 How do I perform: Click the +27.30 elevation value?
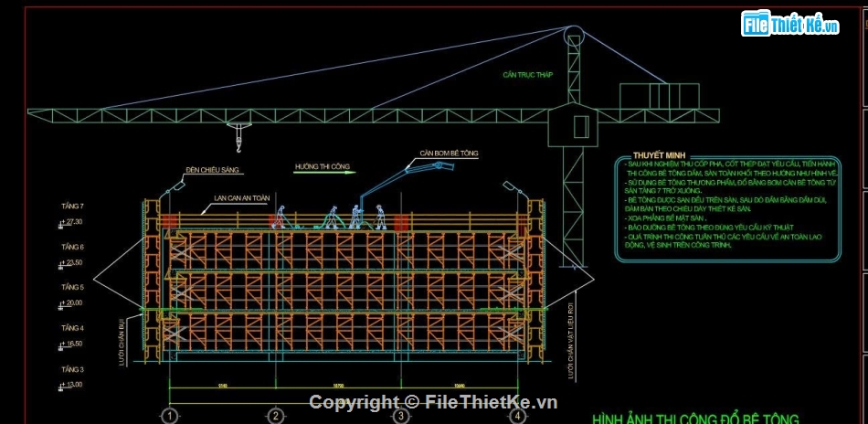(72, 221)
